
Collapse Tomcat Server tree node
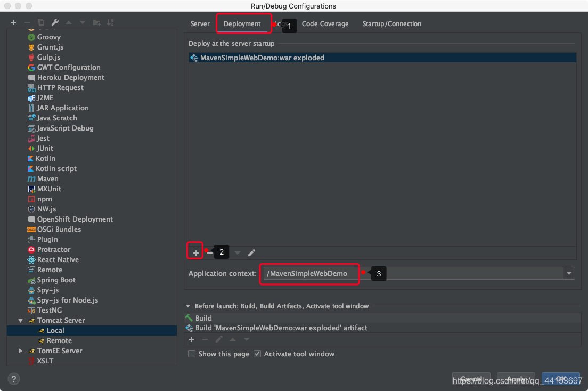(x=21, y=321)
